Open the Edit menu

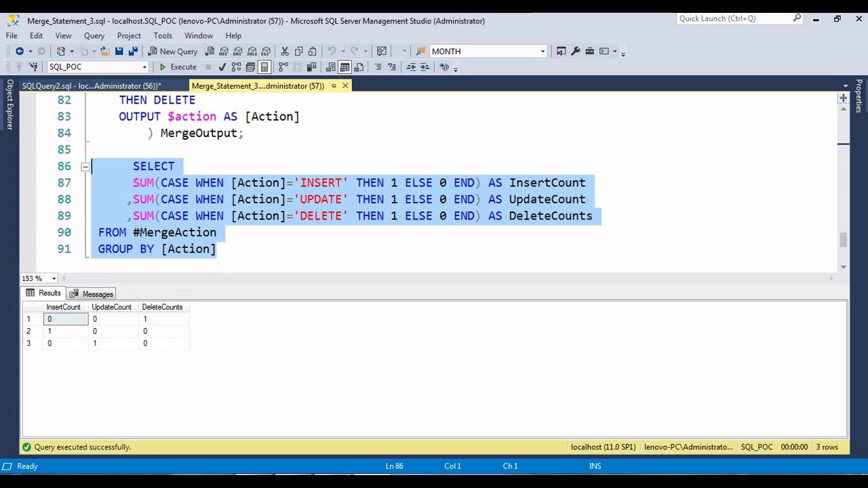[36, 36]
